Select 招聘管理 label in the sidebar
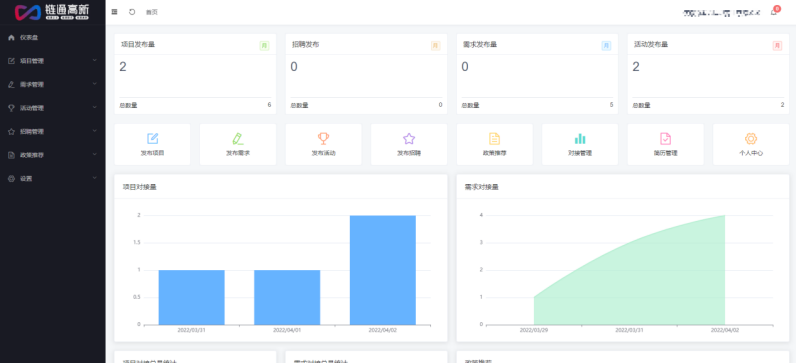This screenshot has width=796, height=363. 32,131
